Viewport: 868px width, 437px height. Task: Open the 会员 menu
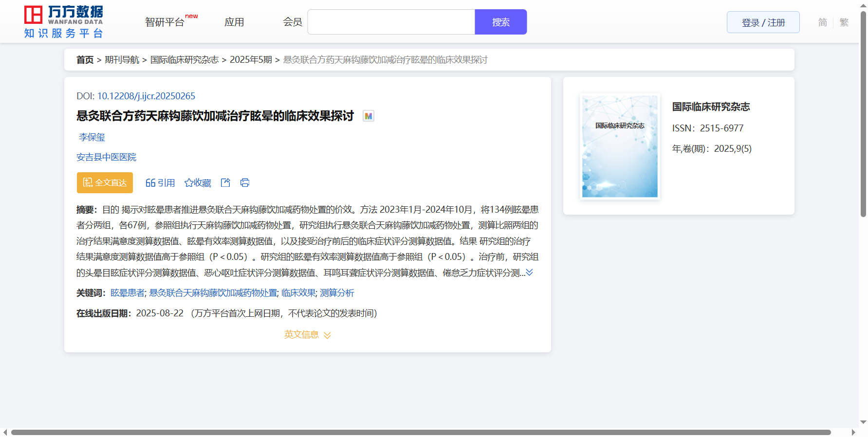(293, 22)
